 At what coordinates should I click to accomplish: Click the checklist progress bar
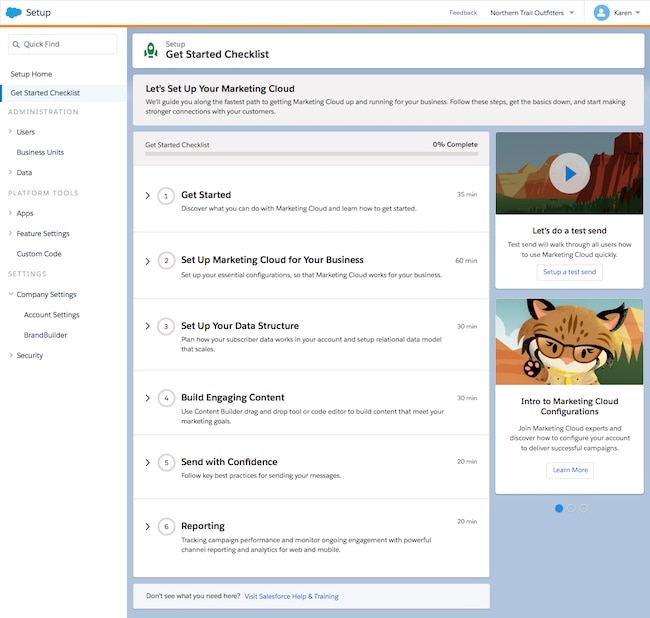pos(311,154)
